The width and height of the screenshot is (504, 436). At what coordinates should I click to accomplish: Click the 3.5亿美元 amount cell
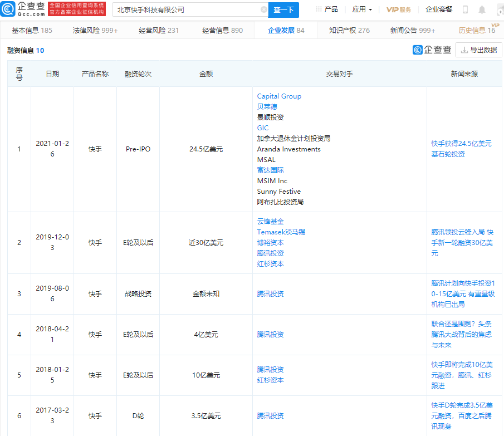click(x=206, y=416)
